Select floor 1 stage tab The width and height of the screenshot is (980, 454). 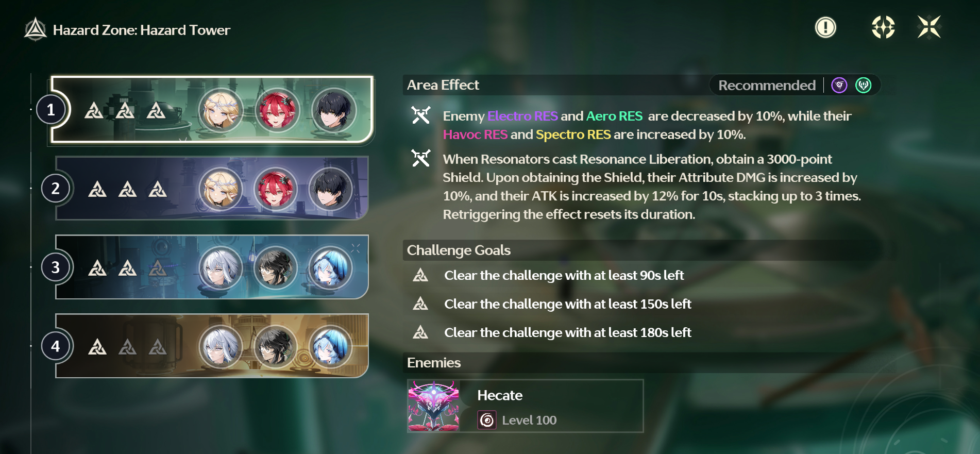(211, 110)
